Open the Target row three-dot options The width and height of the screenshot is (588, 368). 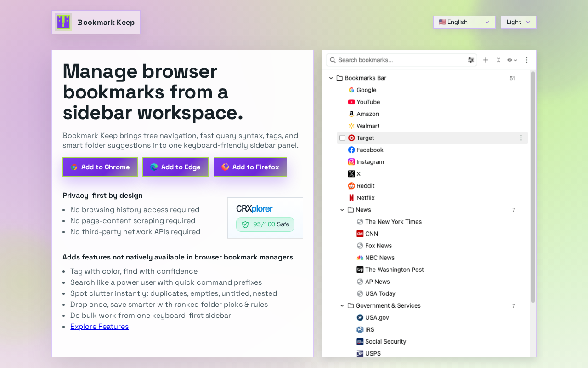[521, 138]
